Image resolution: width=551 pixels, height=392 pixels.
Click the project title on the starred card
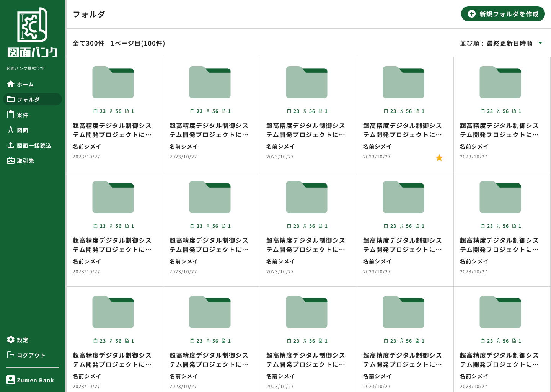click(403, 130)
